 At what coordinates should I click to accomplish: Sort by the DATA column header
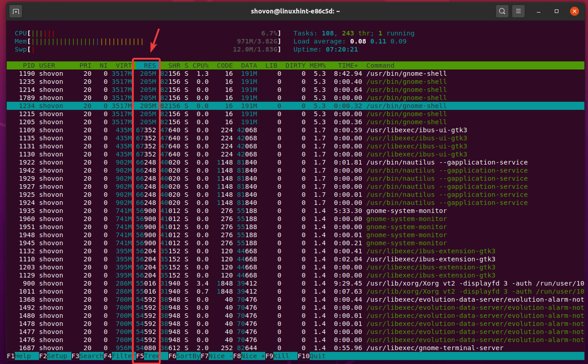coord(249,65)
